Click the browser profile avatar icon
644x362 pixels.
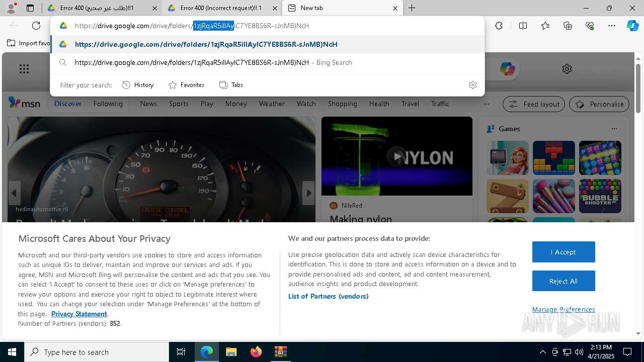[x=11, y=8]
